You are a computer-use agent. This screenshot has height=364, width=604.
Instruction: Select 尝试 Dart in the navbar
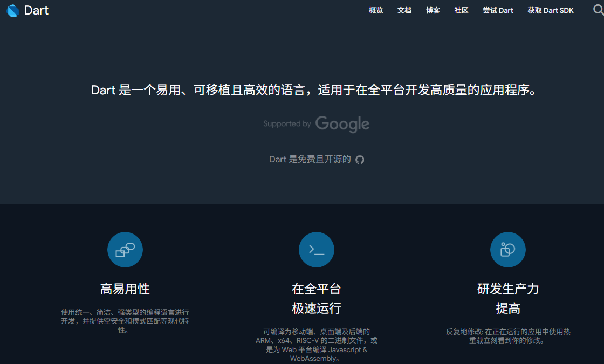(498, 10)
